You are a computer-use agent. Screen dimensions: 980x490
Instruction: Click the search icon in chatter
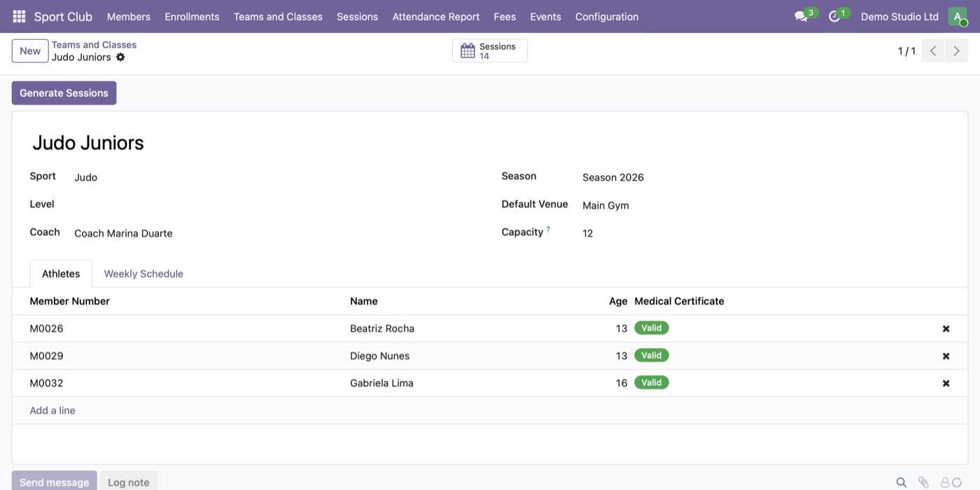tap(902, 482)
